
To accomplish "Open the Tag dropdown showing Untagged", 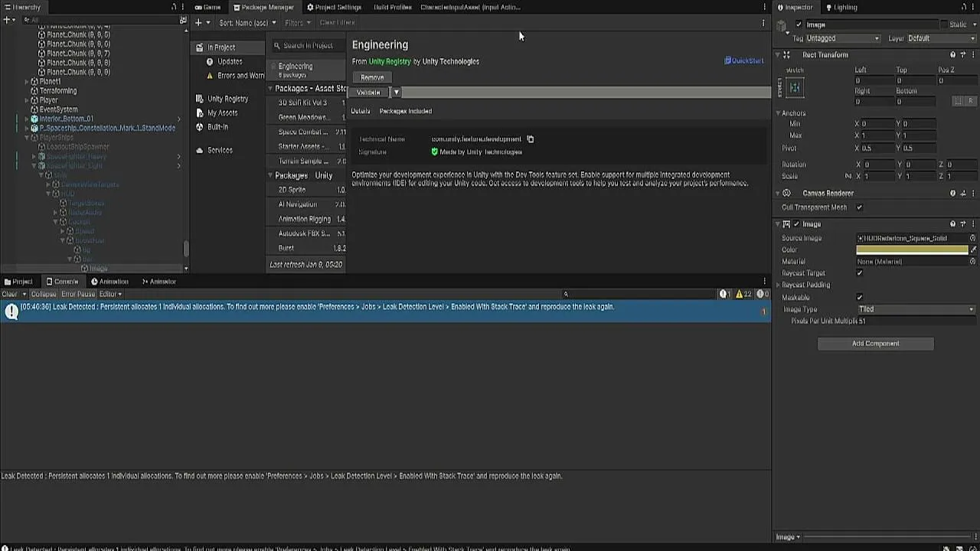I will tap(843, 38).
